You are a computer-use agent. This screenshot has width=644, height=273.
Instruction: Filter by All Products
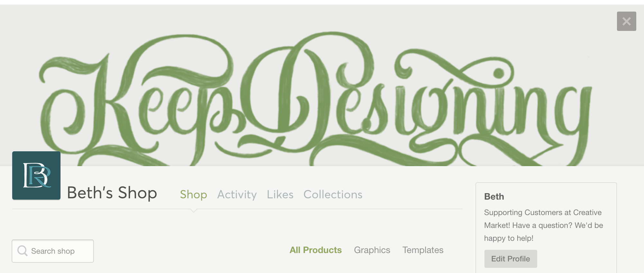tap(316, 250)
